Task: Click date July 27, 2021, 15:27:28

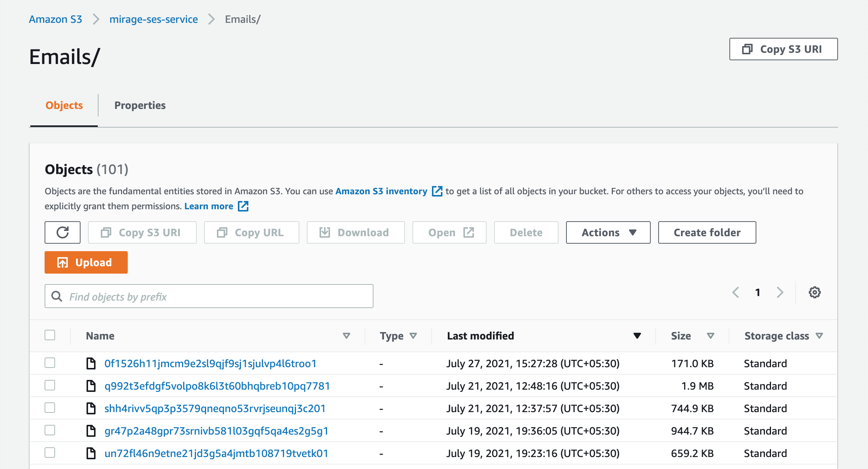Action: pyautogui.click(x=533, y=363)
